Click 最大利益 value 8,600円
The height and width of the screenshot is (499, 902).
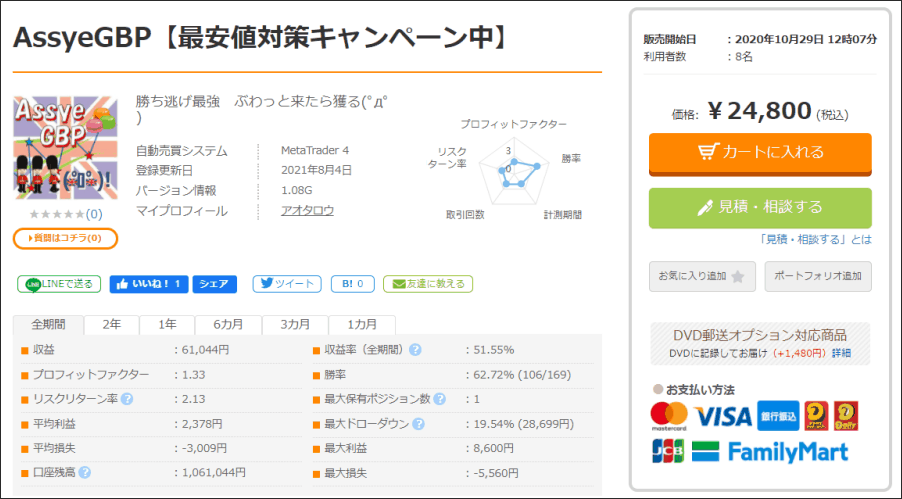point(494,448)
